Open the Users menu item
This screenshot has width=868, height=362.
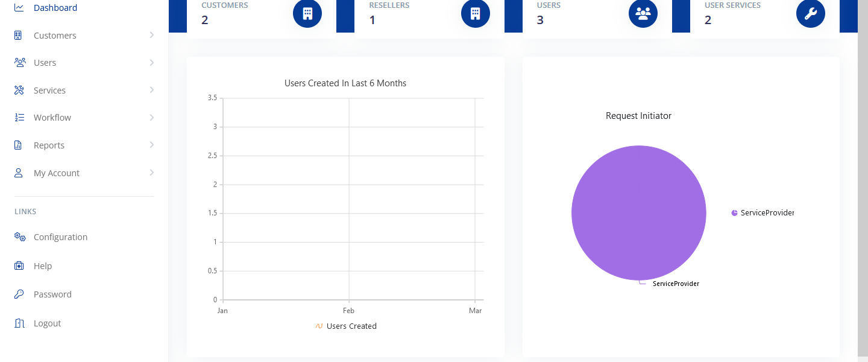(45, 63)
